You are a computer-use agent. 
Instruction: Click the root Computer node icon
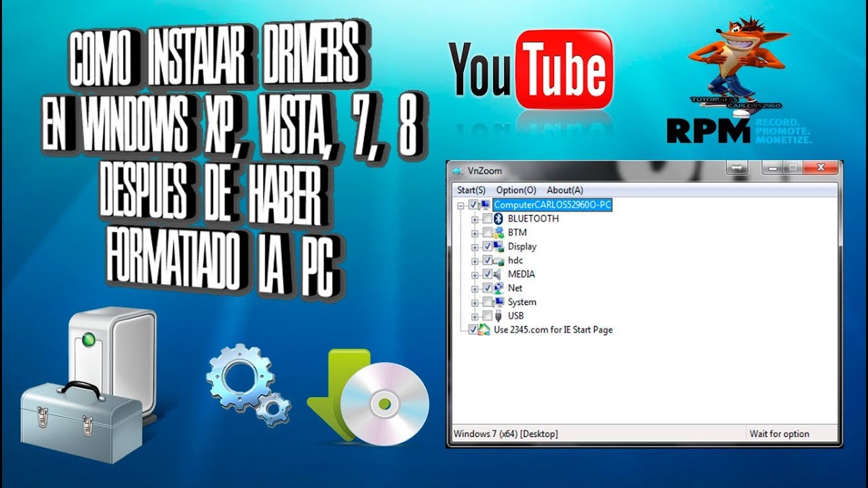pyautogui.click(x=486, y=205)
